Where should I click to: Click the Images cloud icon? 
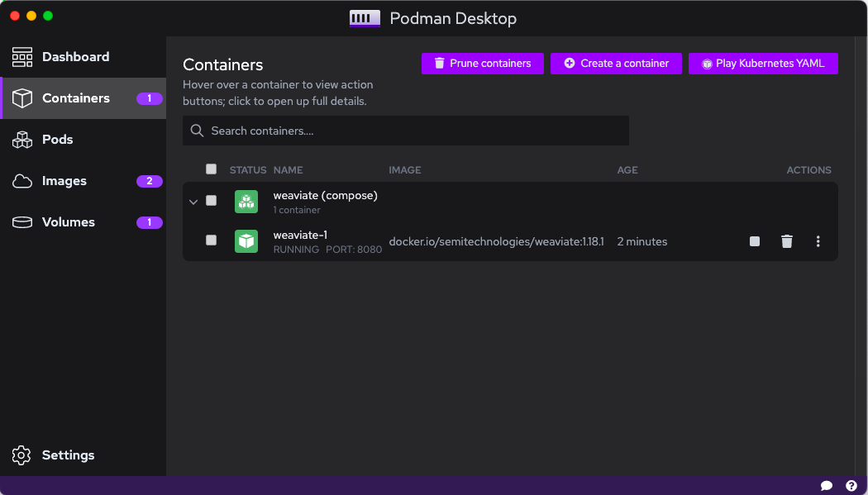(x=22, y=181)
